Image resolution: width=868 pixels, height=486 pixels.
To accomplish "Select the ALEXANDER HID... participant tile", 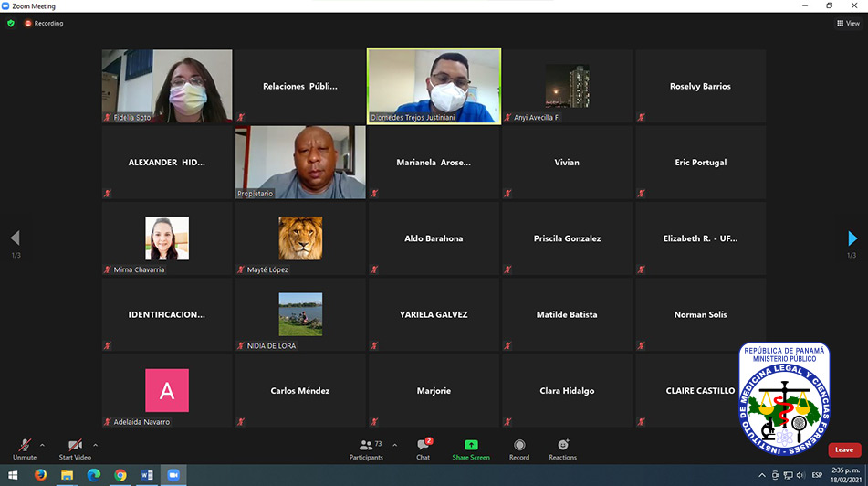I will point(167,163).
